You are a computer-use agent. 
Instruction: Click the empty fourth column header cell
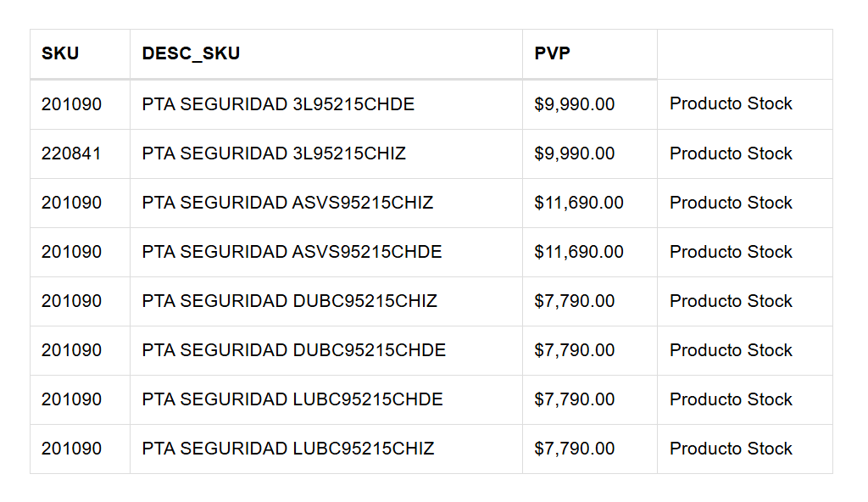click(x=744, y=53)
